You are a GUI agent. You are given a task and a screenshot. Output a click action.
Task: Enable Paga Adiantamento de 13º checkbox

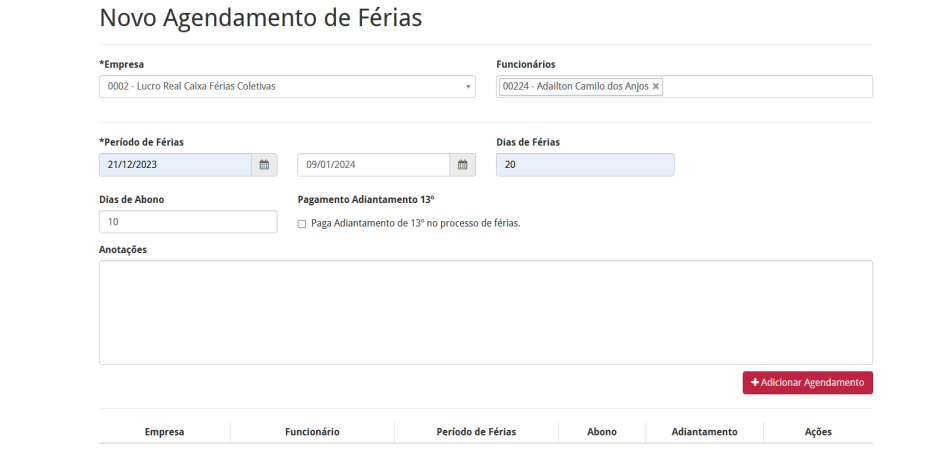302,224
